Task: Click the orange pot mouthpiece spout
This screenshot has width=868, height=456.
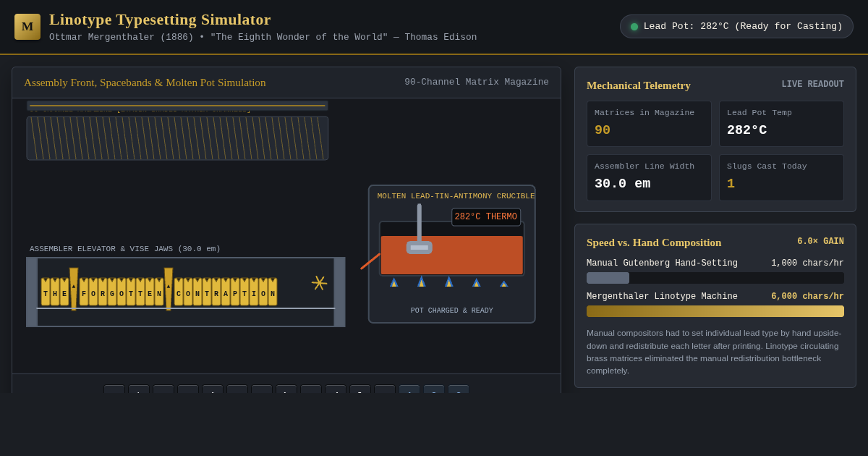Action: point(370,261)
